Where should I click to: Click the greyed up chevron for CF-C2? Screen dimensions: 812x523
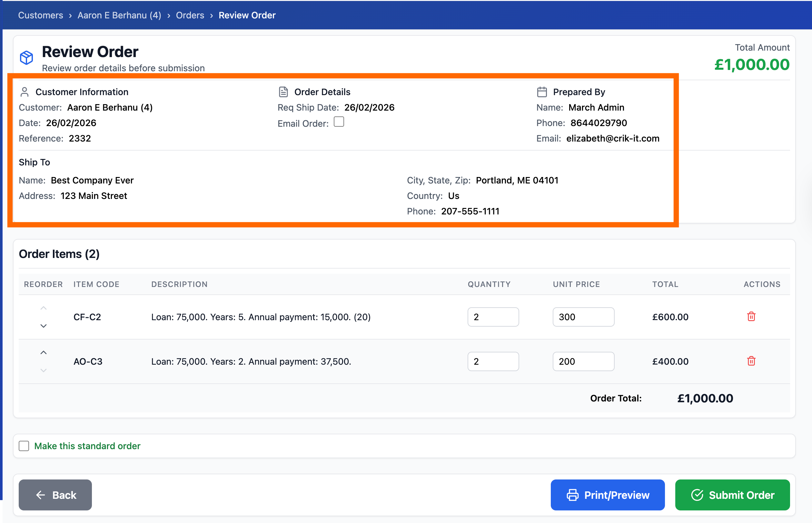(44, 308)
